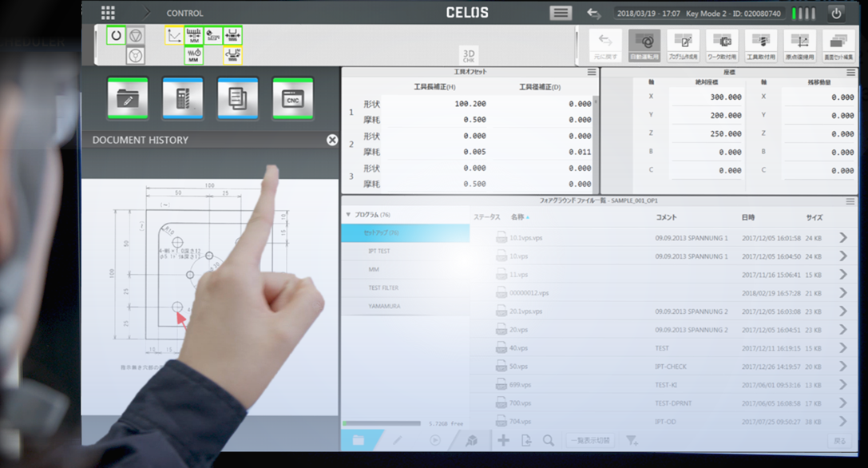Open the CNC window app tile
868x468 pixels.
tap(293, 98)
